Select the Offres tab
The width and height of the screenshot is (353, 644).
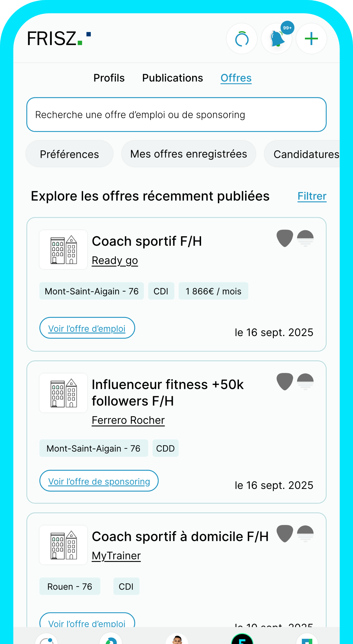(x=236, y=78)
